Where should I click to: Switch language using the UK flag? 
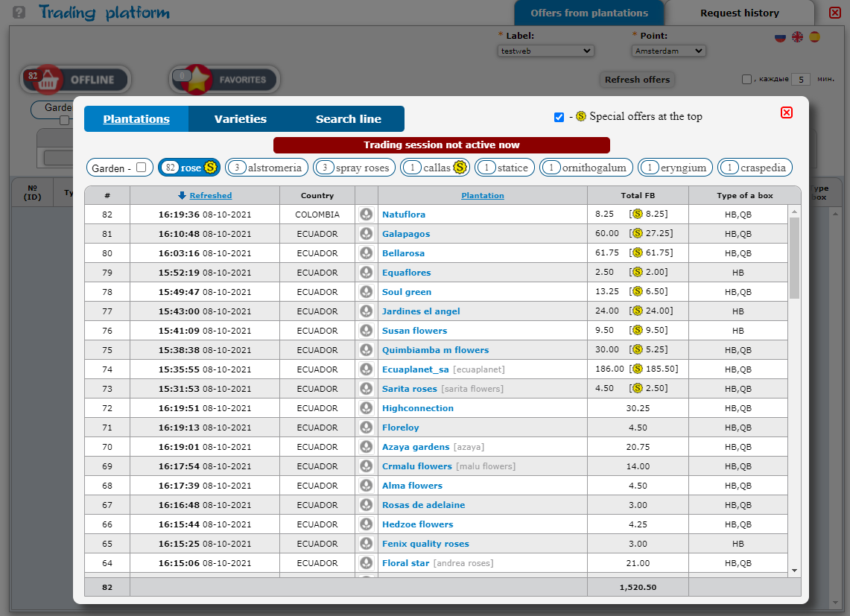point(797,36)
